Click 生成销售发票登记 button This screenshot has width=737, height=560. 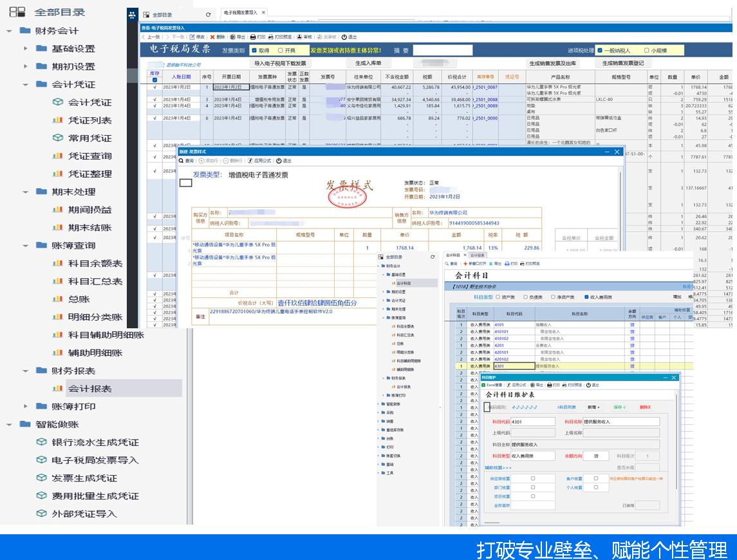623,64
